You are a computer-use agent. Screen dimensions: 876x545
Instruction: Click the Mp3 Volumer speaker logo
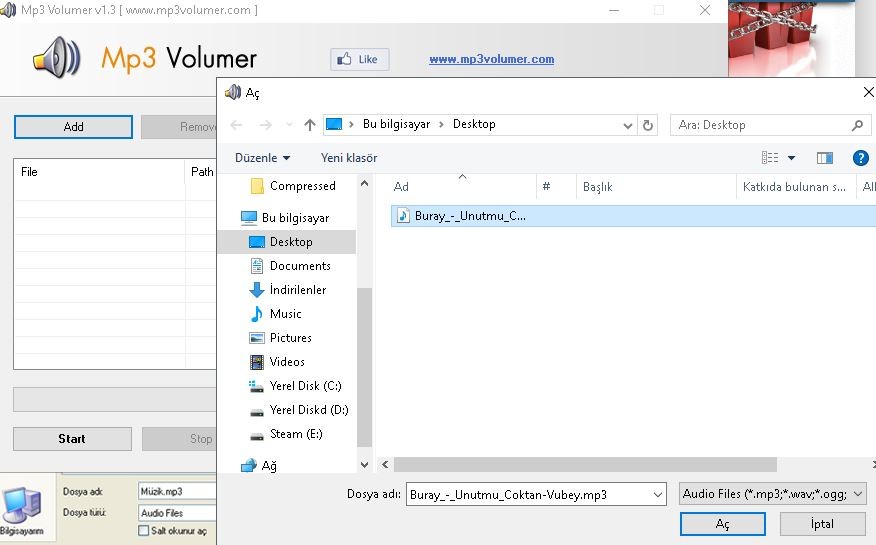click(56, 57)
